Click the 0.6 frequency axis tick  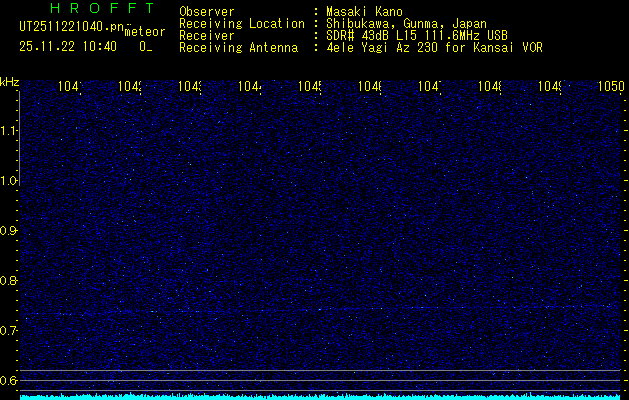coord(9,380)
